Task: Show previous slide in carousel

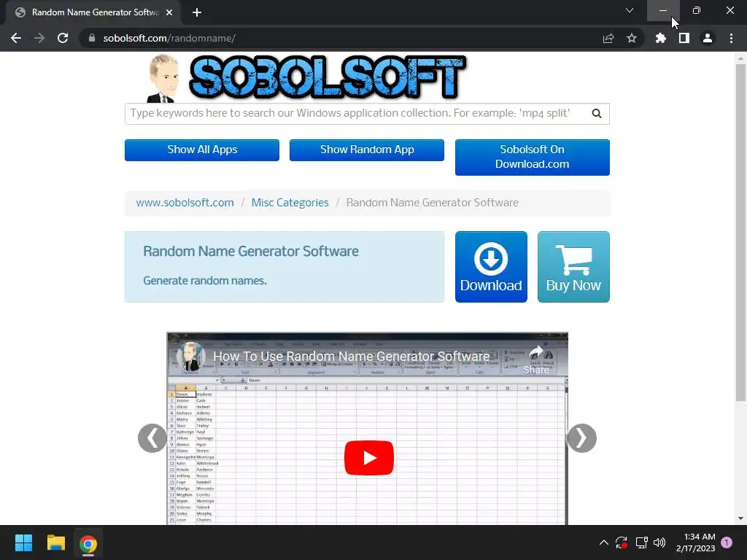Action: (x=152, y=438)
